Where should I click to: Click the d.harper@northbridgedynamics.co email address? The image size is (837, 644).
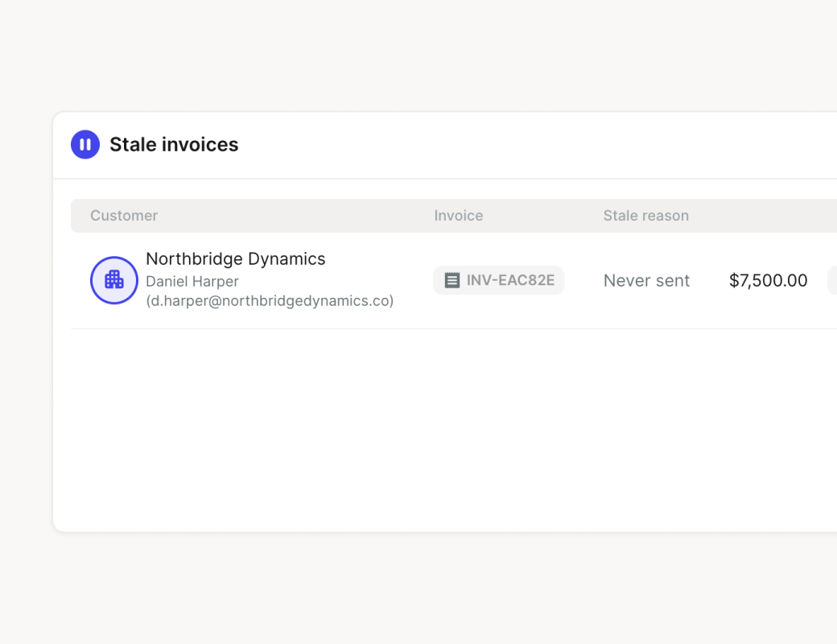click(x=270, y=301)
